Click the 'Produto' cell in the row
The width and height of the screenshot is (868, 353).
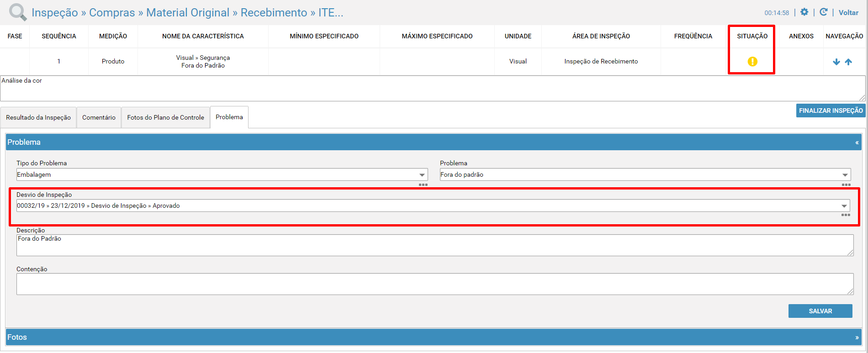click(x=113, y=61)
